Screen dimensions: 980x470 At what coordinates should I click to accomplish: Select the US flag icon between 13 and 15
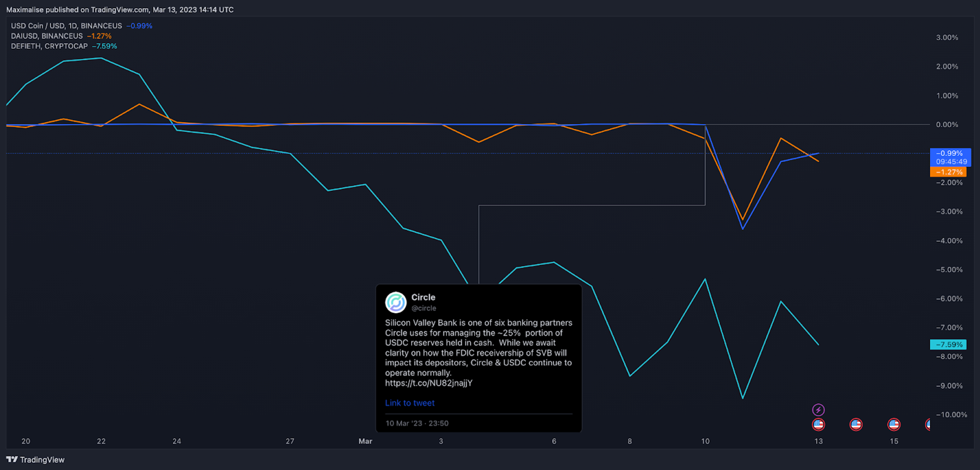(856, 424)
